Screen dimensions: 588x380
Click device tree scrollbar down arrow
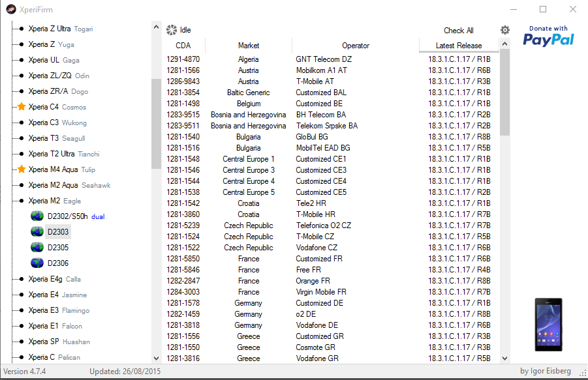click(x=157, y=358)
